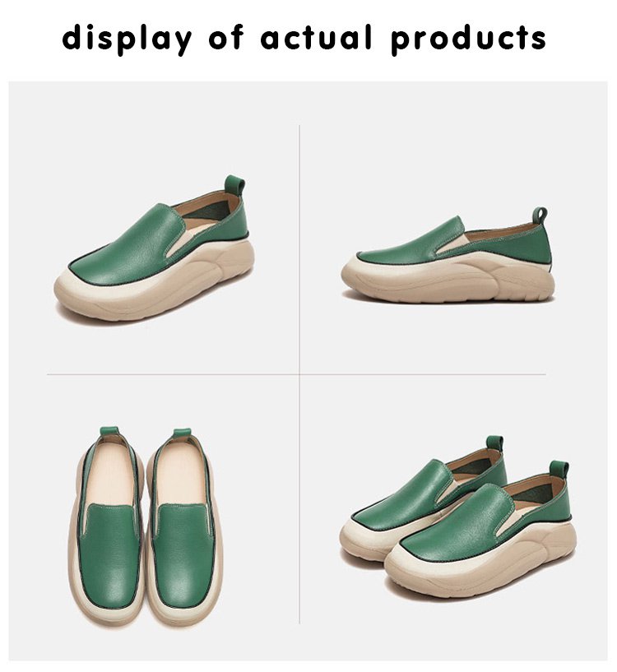
Task: Open the bottom-left top-down pair view
Action: coord(145,526)
